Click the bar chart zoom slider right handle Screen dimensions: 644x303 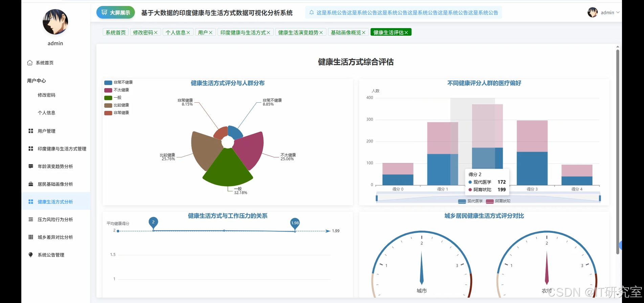click(600, 198)
